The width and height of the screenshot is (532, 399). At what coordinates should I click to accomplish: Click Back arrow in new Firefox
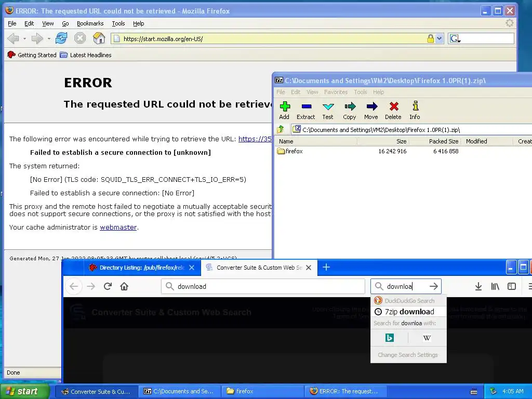click(x=74, y=286)
